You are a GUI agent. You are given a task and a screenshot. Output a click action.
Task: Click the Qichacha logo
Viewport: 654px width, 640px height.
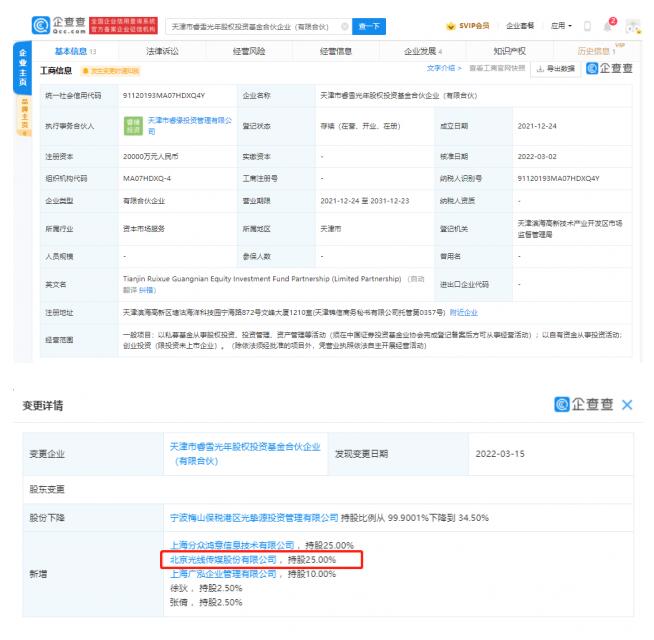coord(59,25)
